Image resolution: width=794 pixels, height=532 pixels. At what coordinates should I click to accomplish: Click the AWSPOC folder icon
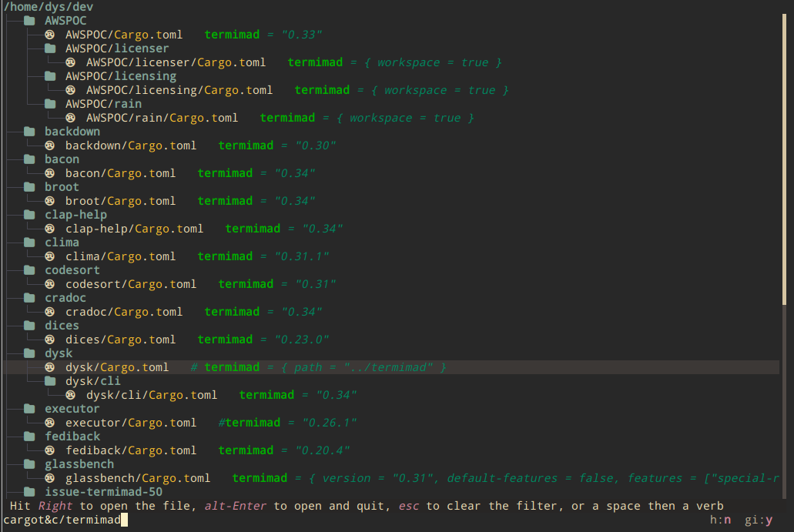(30, 21)
